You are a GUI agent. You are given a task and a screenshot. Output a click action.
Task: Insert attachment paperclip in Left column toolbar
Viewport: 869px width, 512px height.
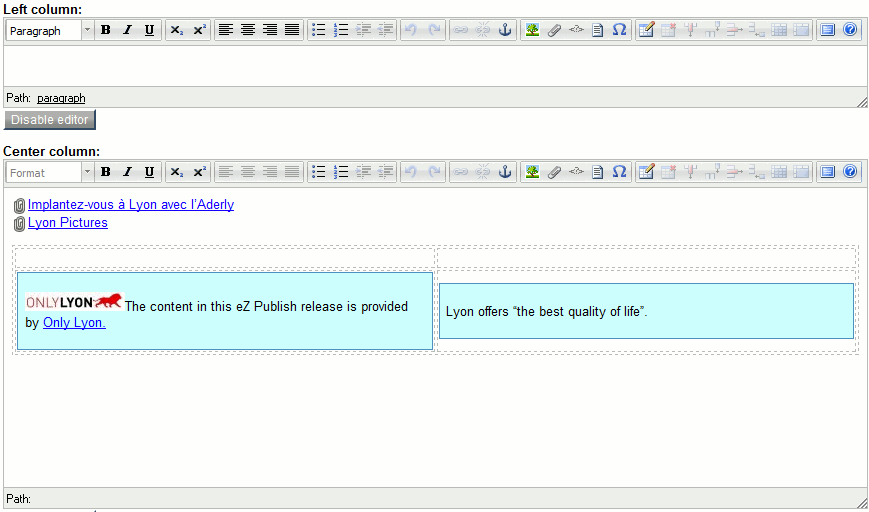pos(554,30)
